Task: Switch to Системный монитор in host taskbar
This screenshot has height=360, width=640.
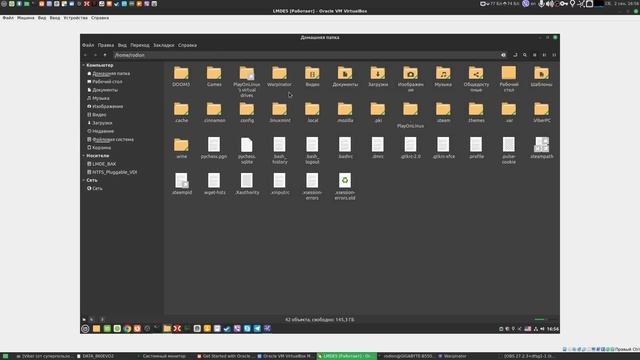Action: [x=161, y=356]
